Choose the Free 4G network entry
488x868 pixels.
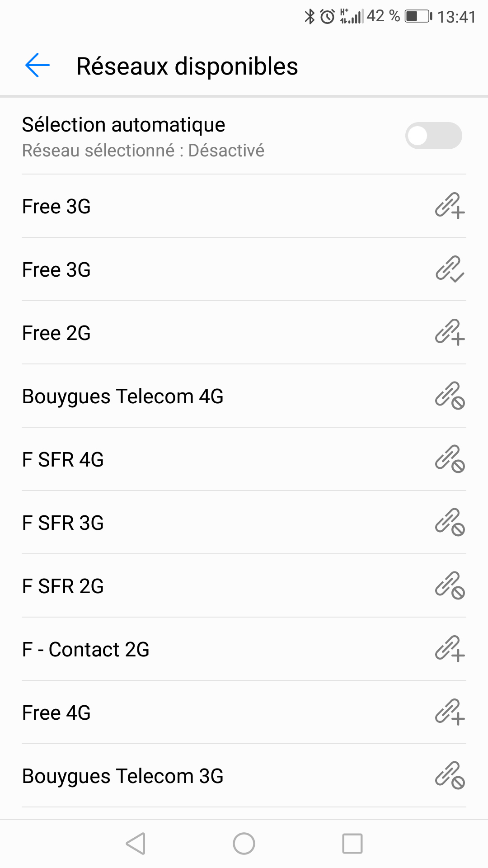click(244, 712)
